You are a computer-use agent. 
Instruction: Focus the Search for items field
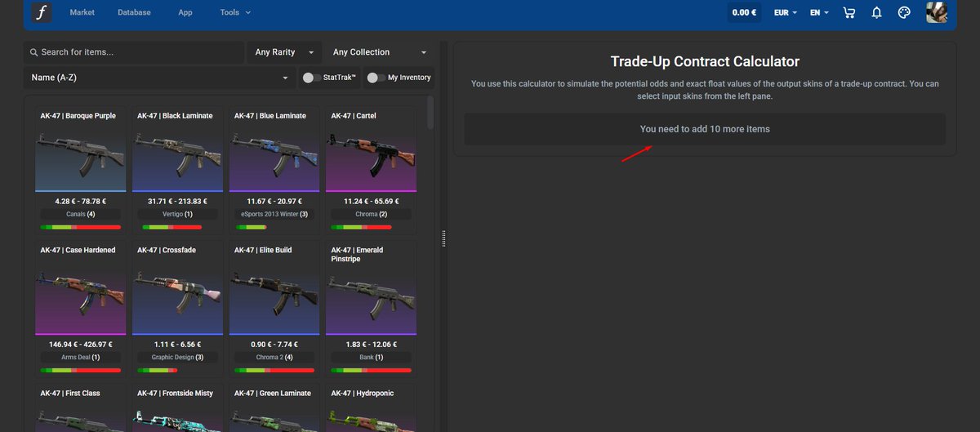coord(134,52)
